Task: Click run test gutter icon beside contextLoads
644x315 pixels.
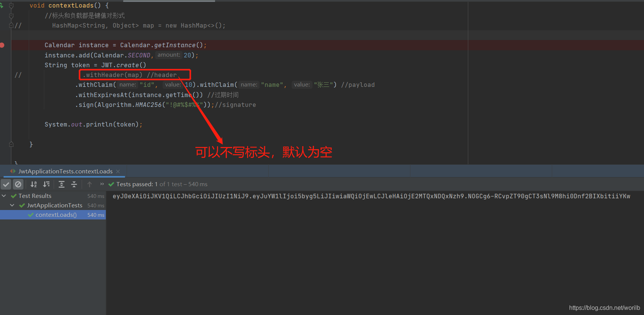Action: [2, 6]
